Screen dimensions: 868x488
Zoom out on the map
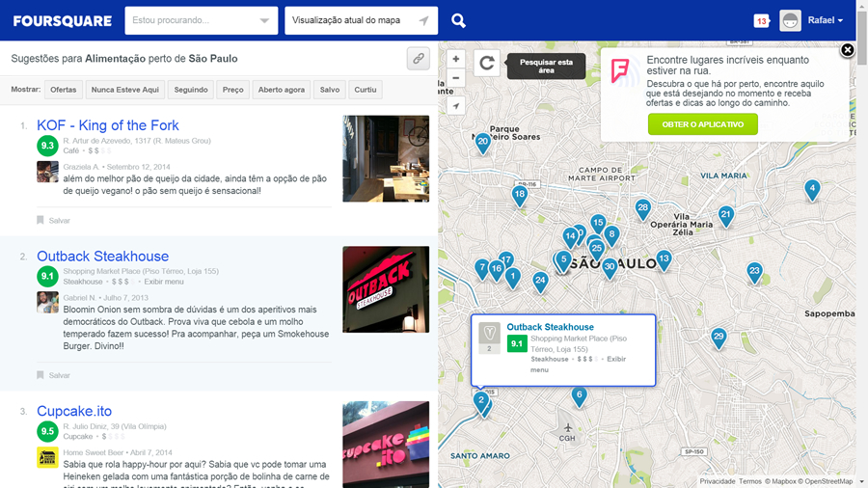coord(455,78)
